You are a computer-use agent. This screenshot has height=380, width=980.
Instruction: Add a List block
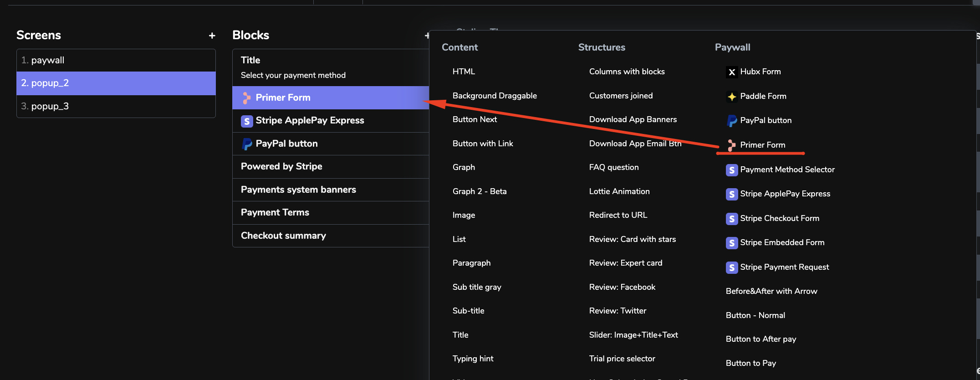(x=459, y=239)
